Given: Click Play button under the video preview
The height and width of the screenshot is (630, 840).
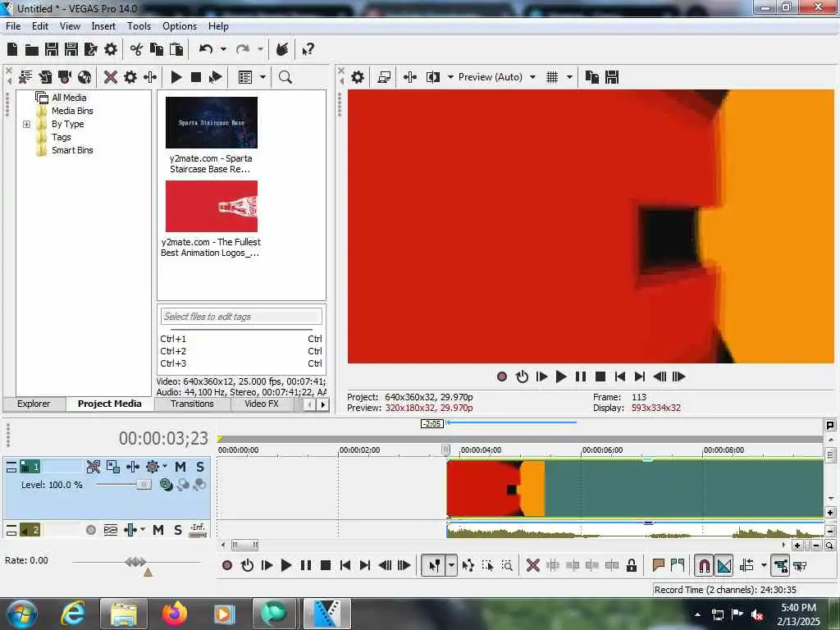Looking at the screenshot, I should (x=561, y=377).
